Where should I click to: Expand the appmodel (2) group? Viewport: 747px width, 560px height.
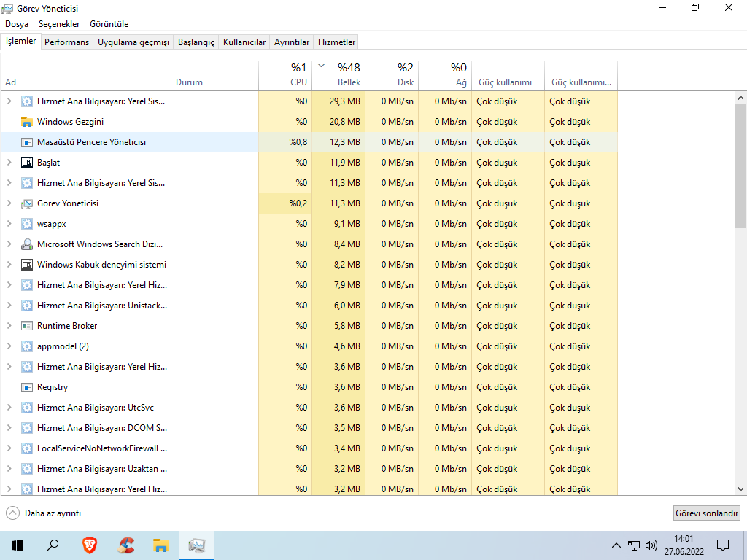(9, 346)
